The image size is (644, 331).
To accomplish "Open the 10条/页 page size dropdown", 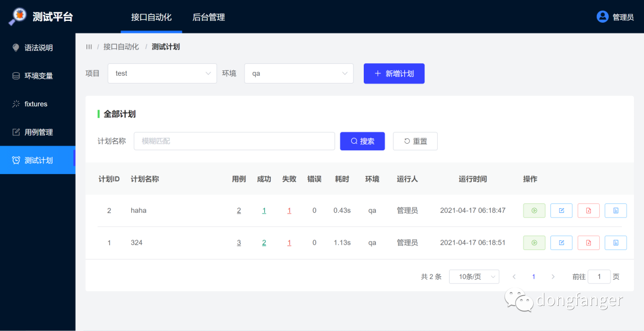I will tap(475, 277).
